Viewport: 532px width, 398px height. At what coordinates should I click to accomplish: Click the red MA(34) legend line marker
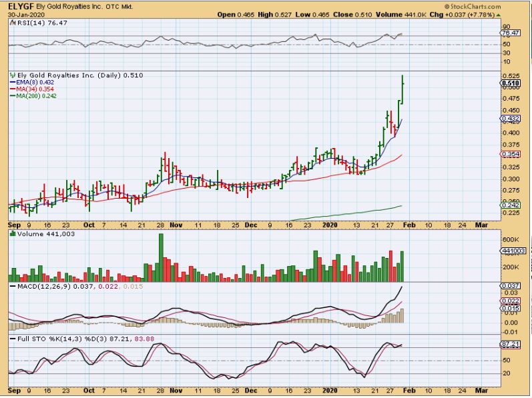(x=13, y=89)
